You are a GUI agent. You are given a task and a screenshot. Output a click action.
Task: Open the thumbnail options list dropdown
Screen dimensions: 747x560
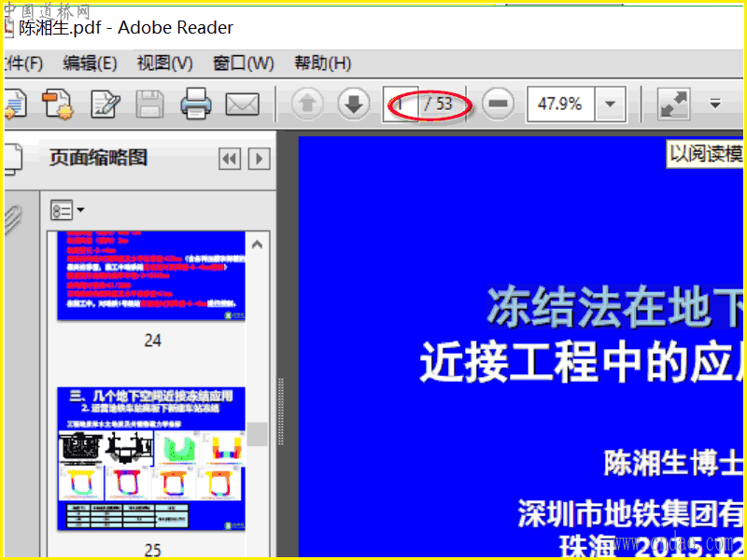click(67, 210)
